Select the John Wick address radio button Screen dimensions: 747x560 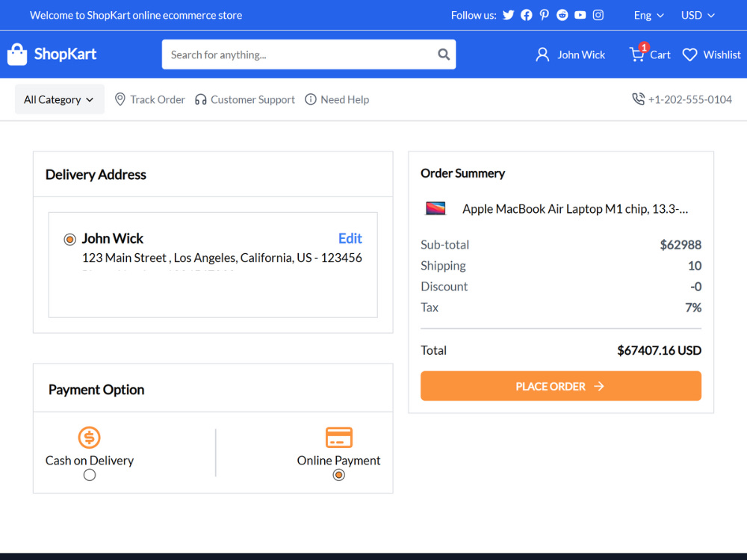(x=70, y=239)
